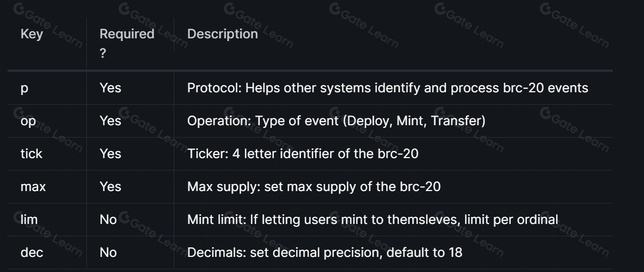Click the Mint limit description text
Image resolution: width=644 pixels, height=272 pixels.
[x=373, y=220]
